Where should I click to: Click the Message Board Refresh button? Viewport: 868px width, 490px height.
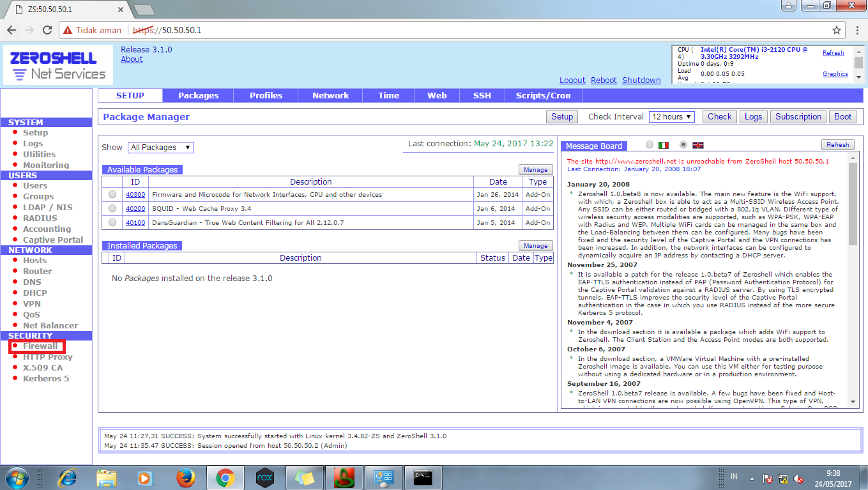coord(837,145)
